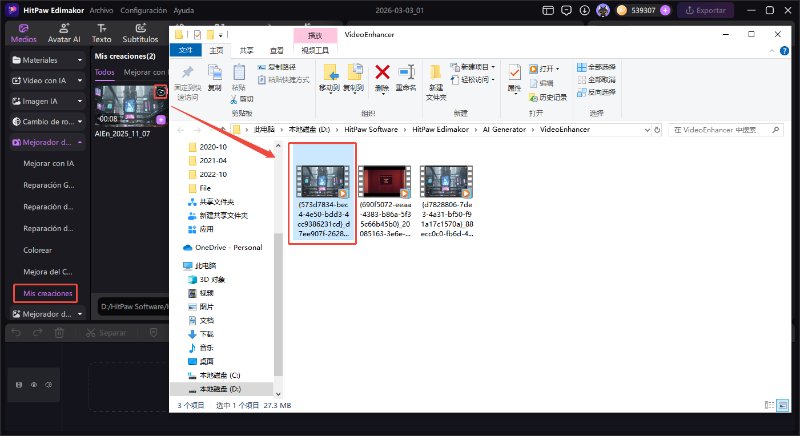Click HitPaw Edimakor in address breadcrumb
The width and height of the screenshot is (800, 436).
tap(440, 130)
